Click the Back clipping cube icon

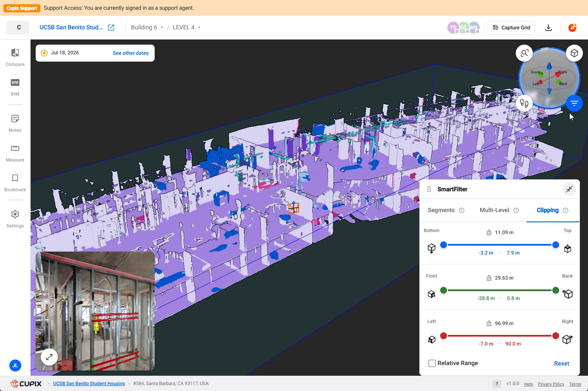tap(568, 294)
